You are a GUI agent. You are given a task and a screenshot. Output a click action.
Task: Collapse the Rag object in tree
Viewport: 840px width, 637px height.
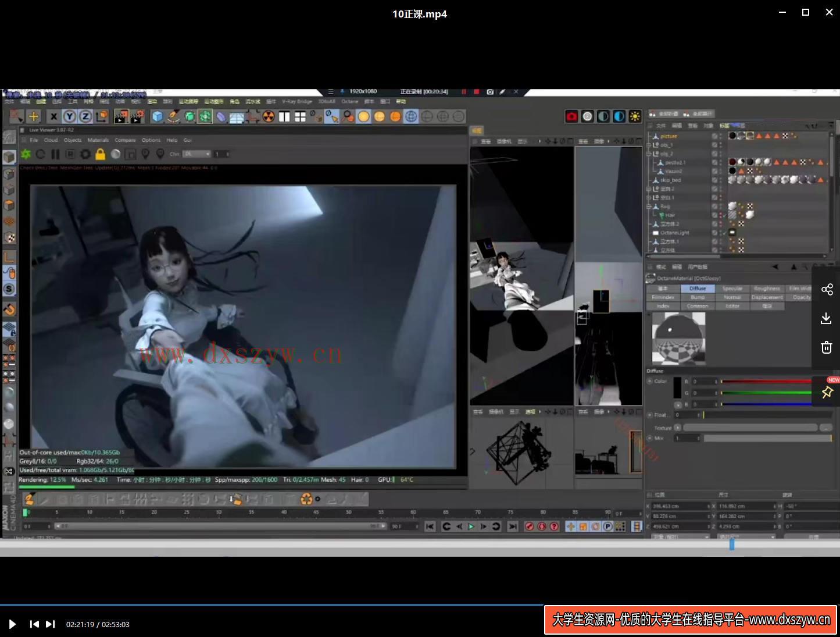point(650,207)
